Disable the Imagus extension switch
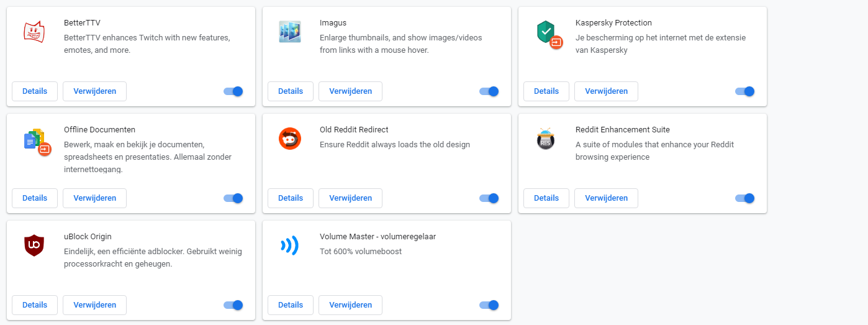868x325 pixels. point(489,91)
